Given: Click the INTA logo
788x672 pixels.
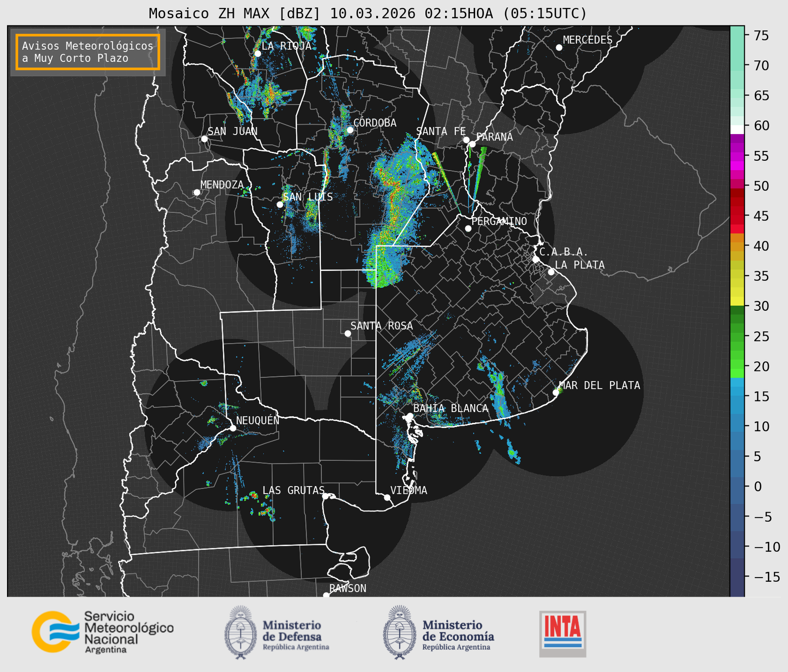Looking at the screenshot, I should point(562,633).
